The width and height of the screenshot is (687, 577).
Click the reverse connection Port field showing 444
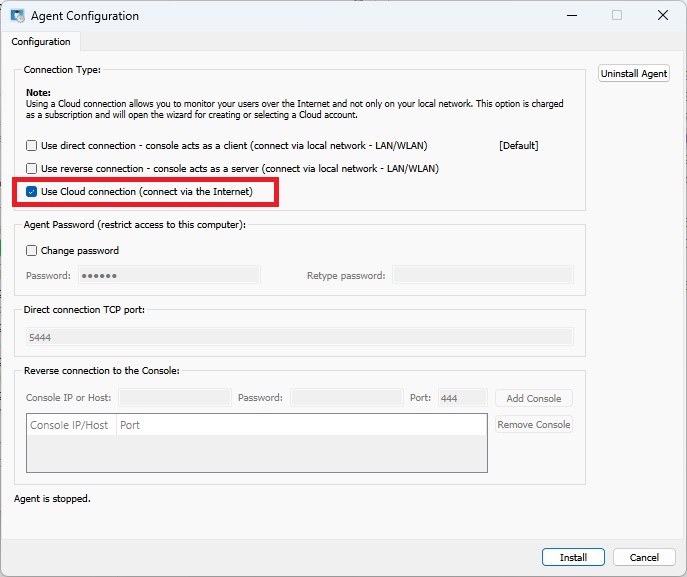pos(461,398)
